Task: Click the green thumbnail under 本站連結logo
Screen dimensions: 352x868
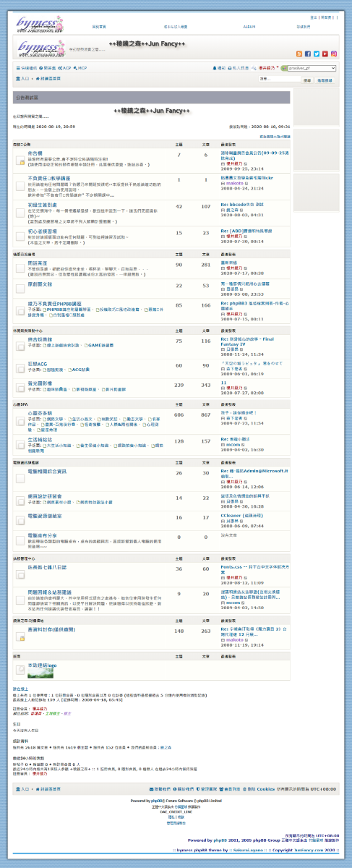Action: tap(41, 674)
